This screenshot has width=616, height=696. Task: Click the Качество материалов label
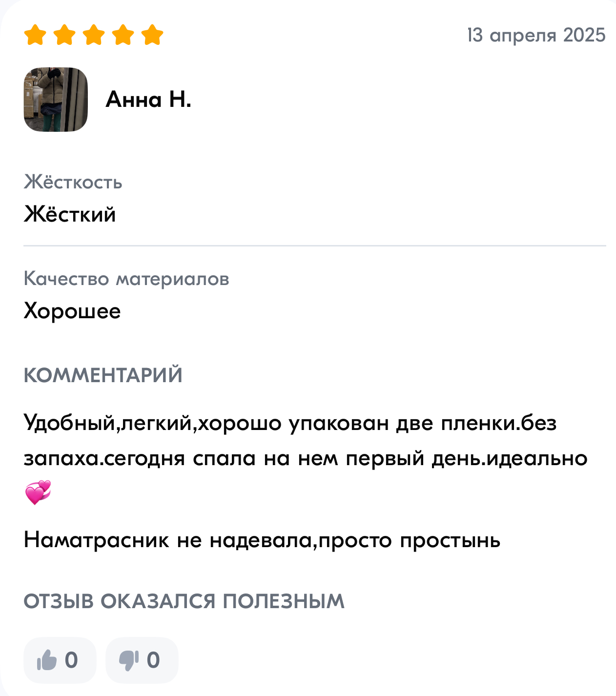126,279
